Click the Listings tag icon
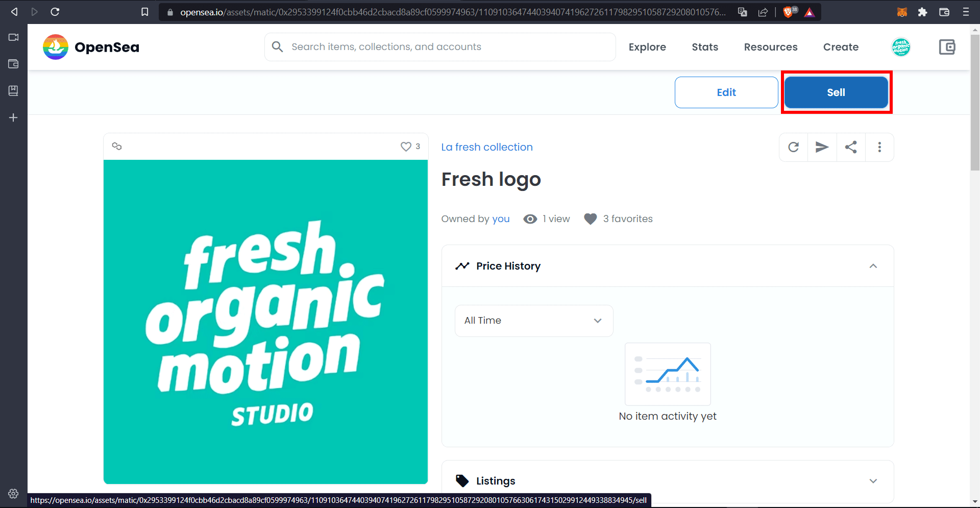Screen dimensions: 980x508 tap(462, 481)
